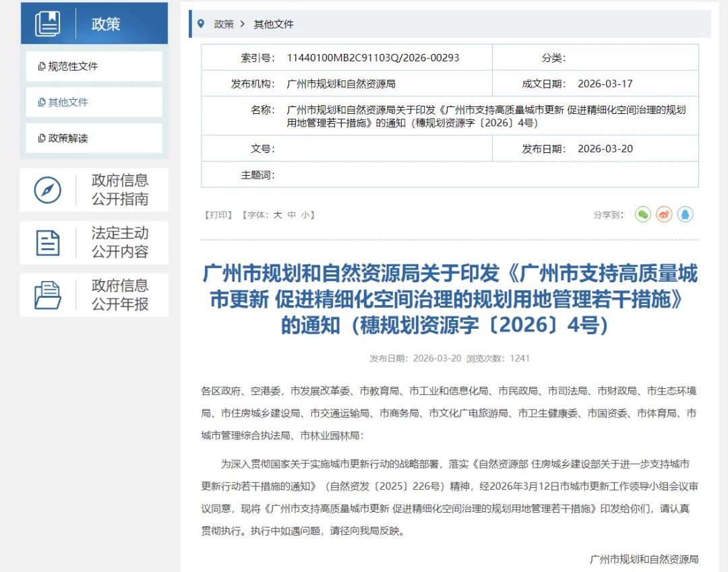This screenshot has width=728, height=572.
Task: Share the article via the Weibo icon
Action: point(664,214)
